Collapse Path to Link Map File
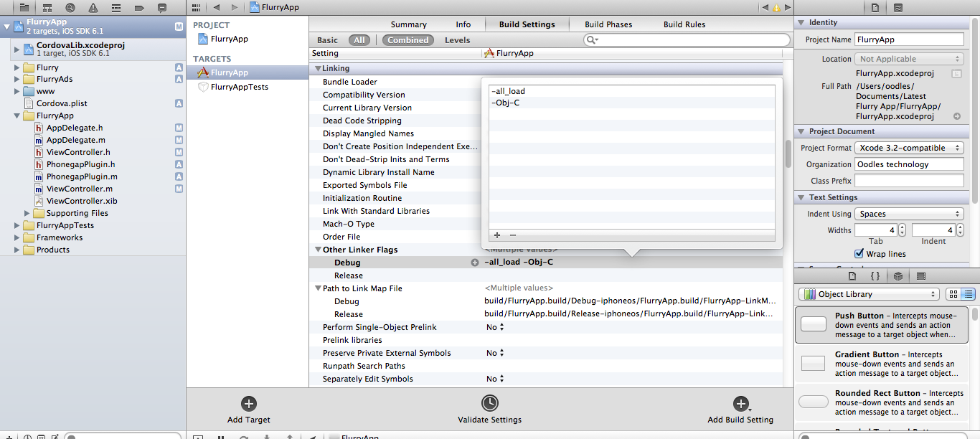This screenshot has height=439, width=980. 317,289
